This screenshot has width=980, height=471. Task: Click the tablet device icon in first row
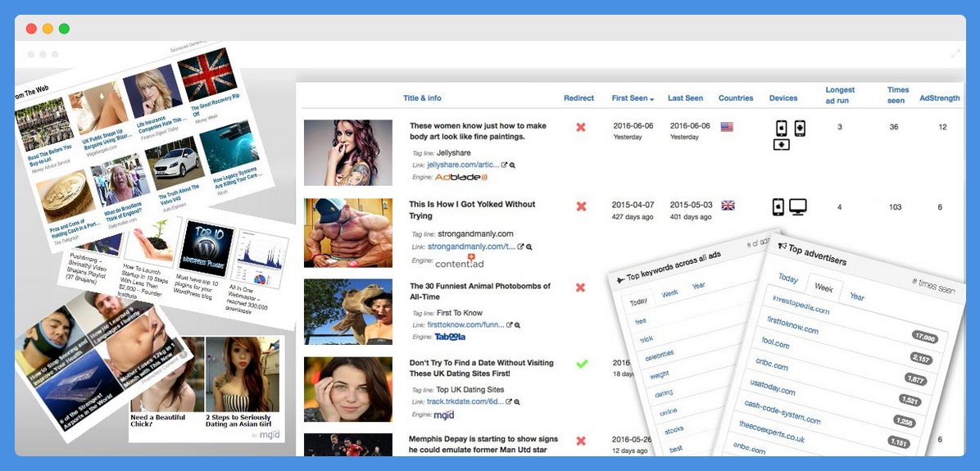(781, 144)
